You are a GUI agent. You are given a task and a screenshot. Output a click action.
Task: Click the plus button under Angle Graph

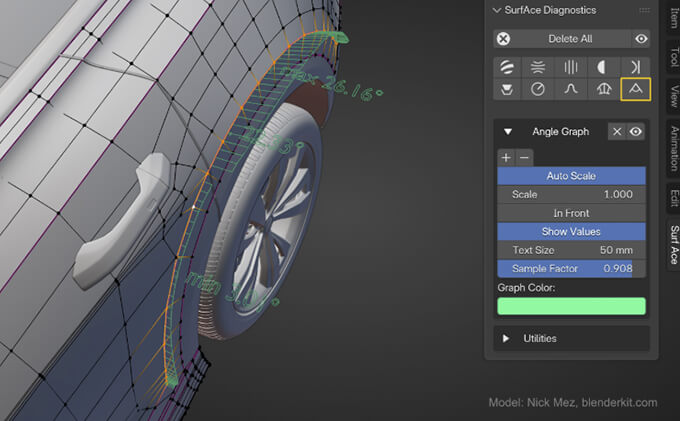(506, 157)
